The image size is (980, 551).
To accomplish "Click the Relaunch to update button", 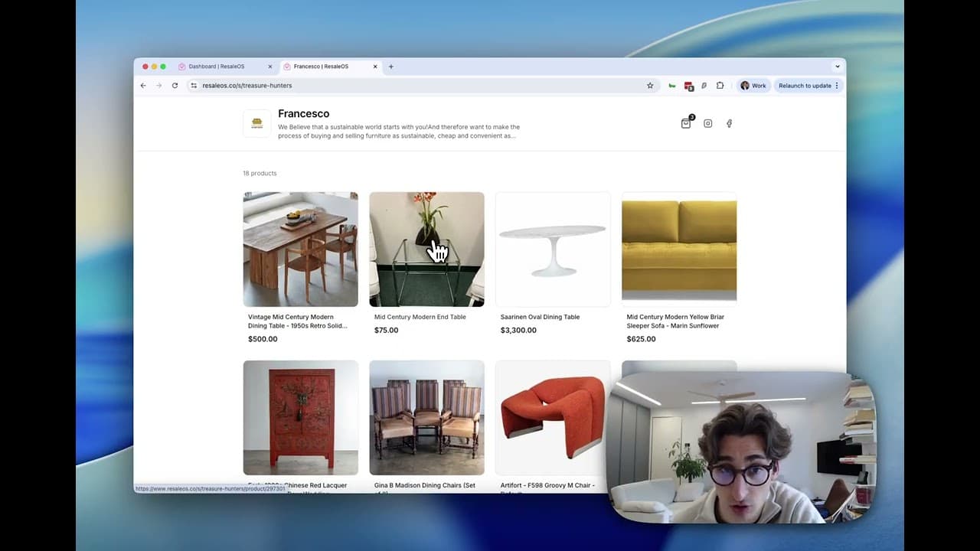I will click(804, 86).
